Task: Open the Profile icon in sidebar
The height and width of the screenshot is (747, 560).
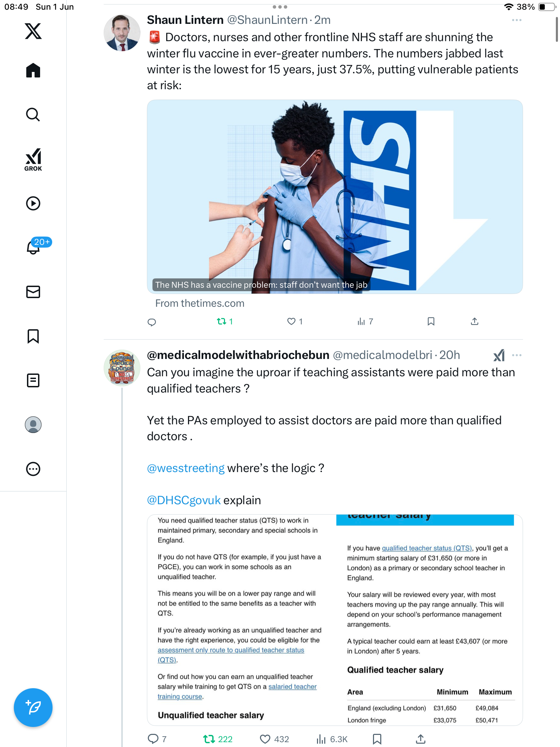Action: click(x=33, y=425)
